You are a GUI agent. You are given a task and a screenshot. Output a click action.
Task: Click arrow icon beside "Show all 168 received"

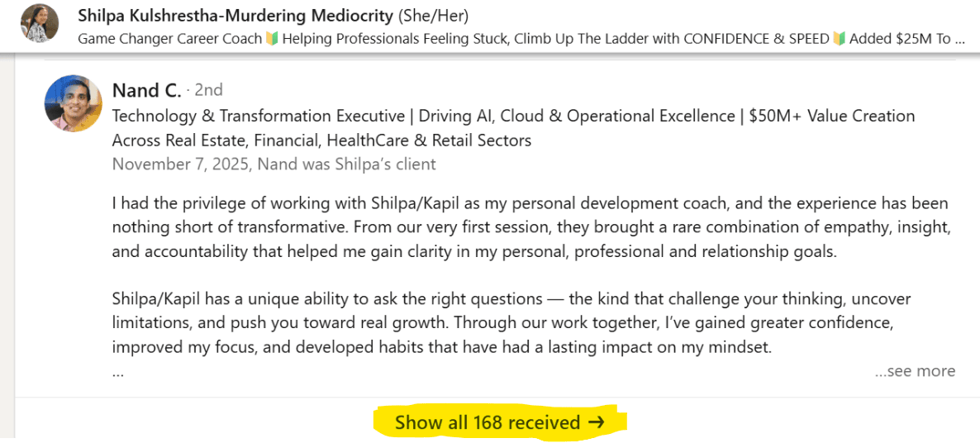597,423
